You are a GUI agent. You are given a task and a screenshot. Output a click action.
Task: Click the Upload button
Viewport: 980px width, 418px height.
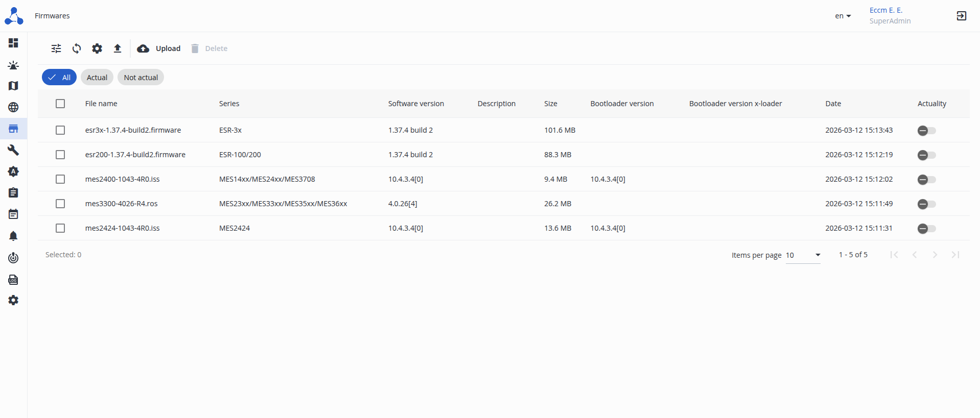(159, 48)
